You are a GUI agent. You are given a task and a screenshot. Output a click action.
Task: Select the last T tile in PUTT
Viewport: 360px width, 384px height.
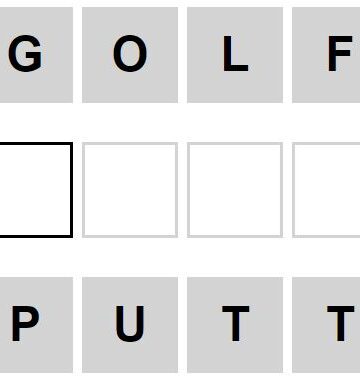point(326,325)
